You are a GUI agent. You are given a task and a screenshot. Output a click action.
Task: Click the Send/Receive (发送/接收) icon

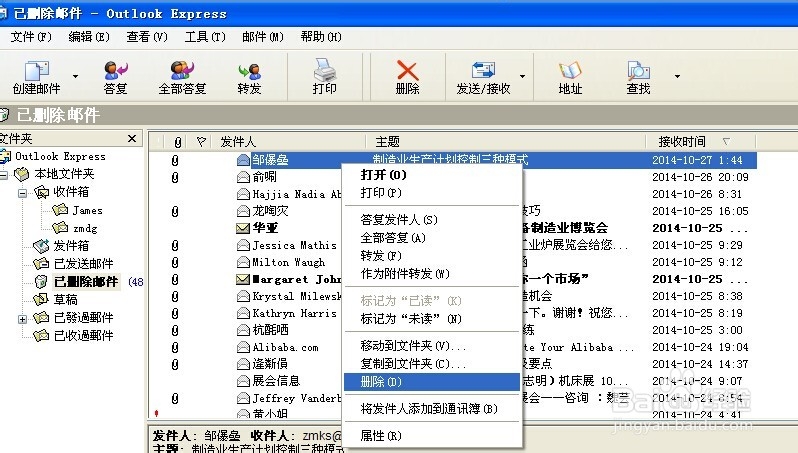pos(483,70)
